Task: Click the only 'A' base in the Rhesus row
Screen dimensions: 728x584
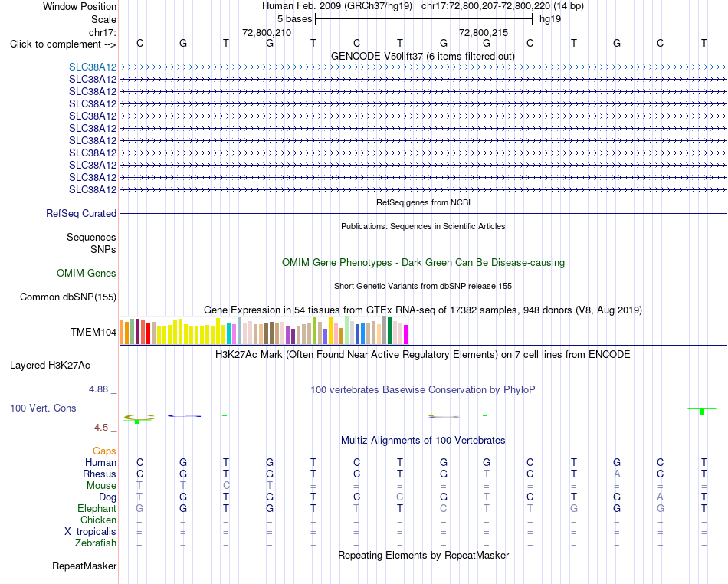Action: [x=617, y=474]
